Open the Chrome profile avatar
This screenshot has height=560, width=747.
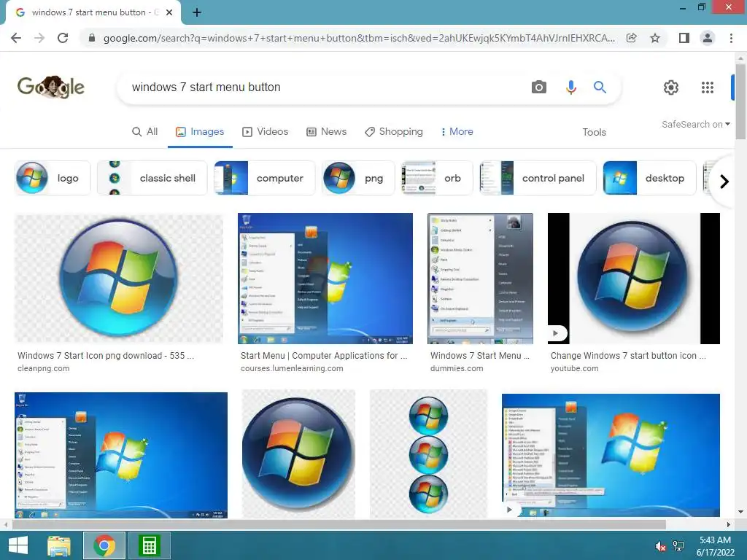tap(708, 38)
